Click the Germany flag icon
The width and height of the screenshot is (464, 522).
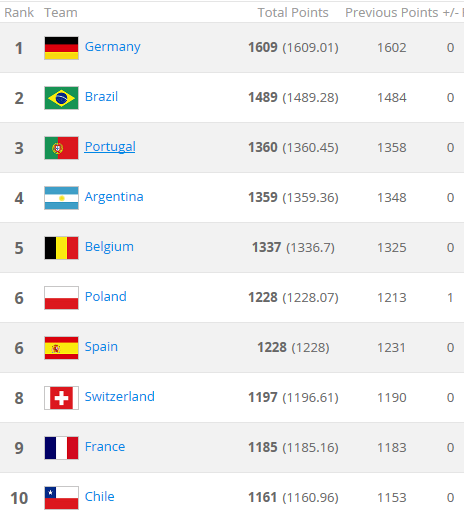click(x=61, y=48)
